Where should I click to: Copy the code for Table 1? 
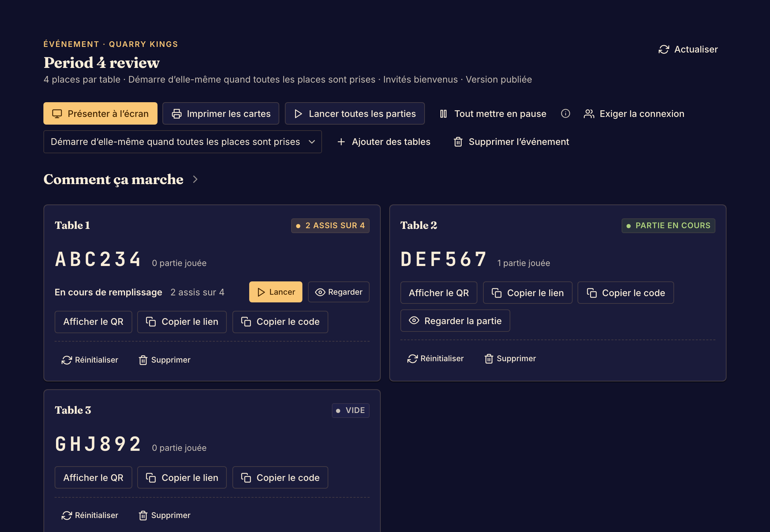pyautogui.click(x=280, y=322)
